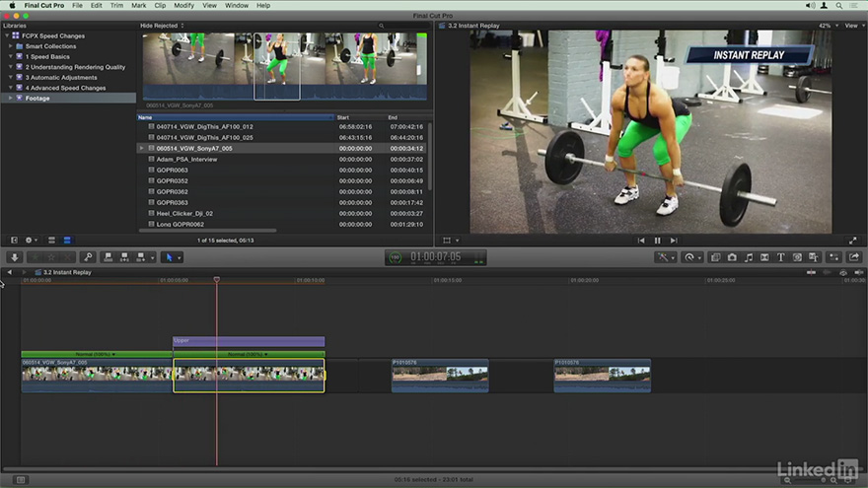Open the Titles browser T icon
Viewport: 868px width, 488px height.
pos(780,257)
